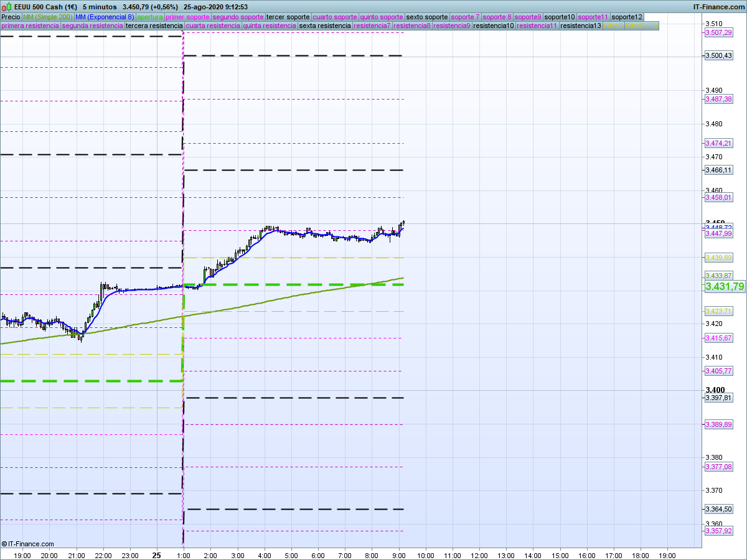Click the green 3.431,79 opening price tag
This screenshot has width=747, height=560.
click(725, 286)
